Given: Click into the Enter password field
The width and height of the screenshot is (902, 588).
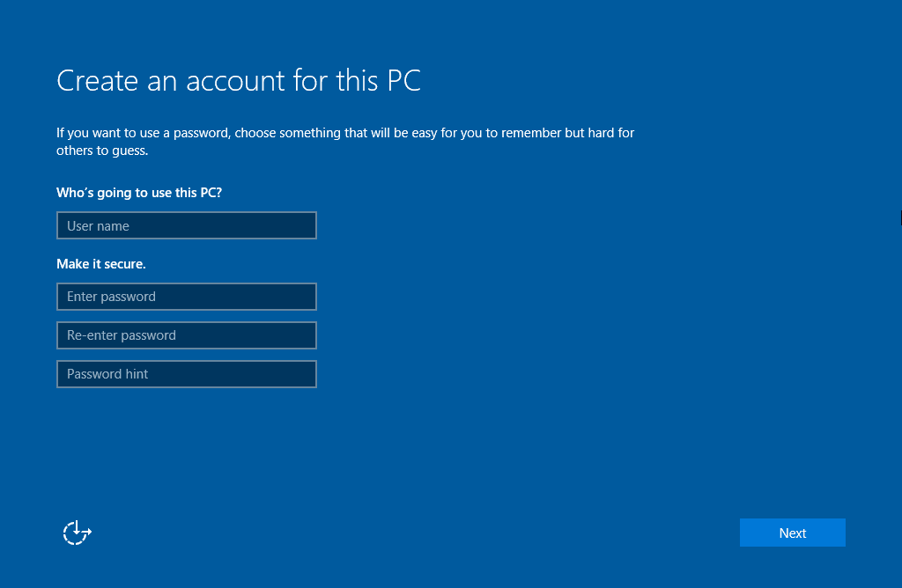Looking at the screenshot, I should coord(186,297).
